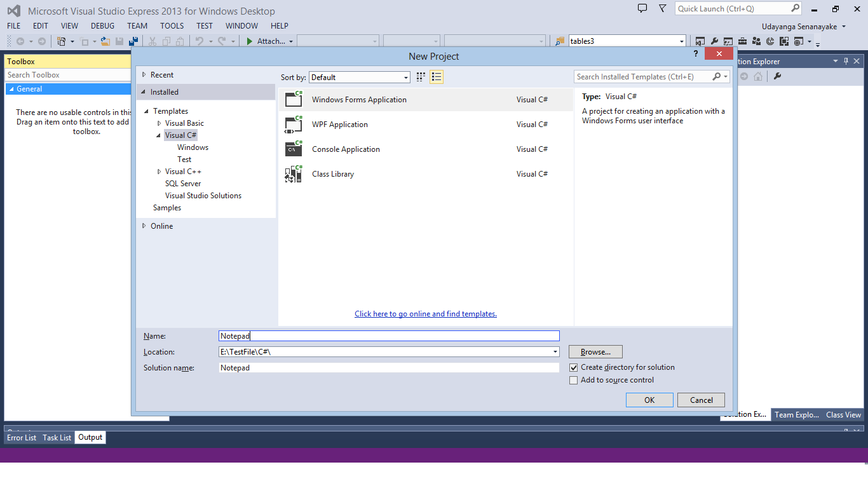
Task: Open the WINDOW menu
Action: 241,26
